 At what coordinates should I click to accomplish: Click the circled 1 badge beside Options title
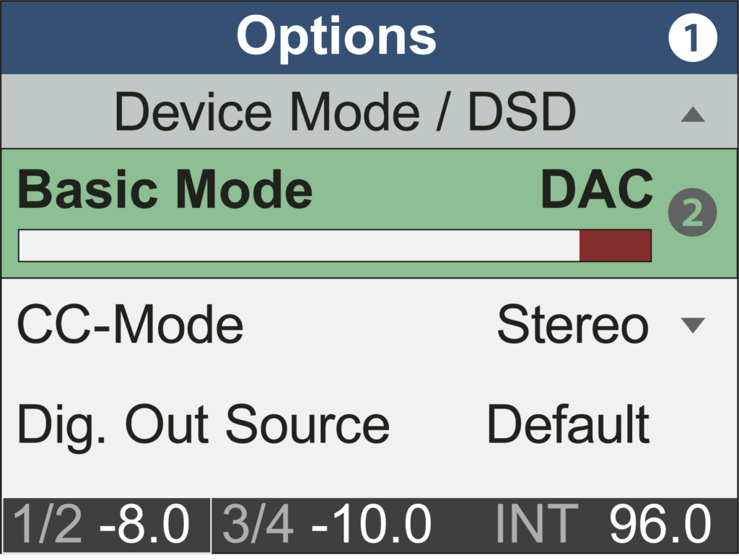pyautogui.click(x=694, y=38)
